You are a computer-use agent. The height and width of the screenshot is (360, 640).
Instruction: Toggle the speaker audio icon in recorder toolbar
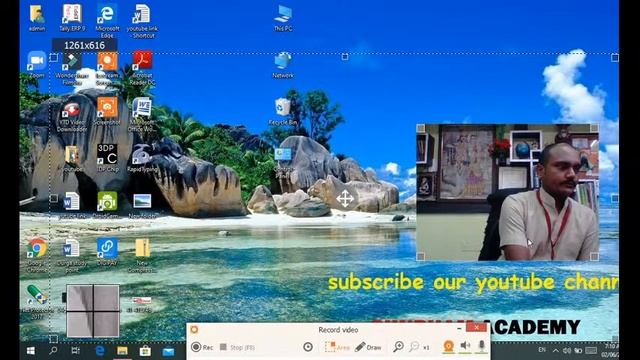465,346
